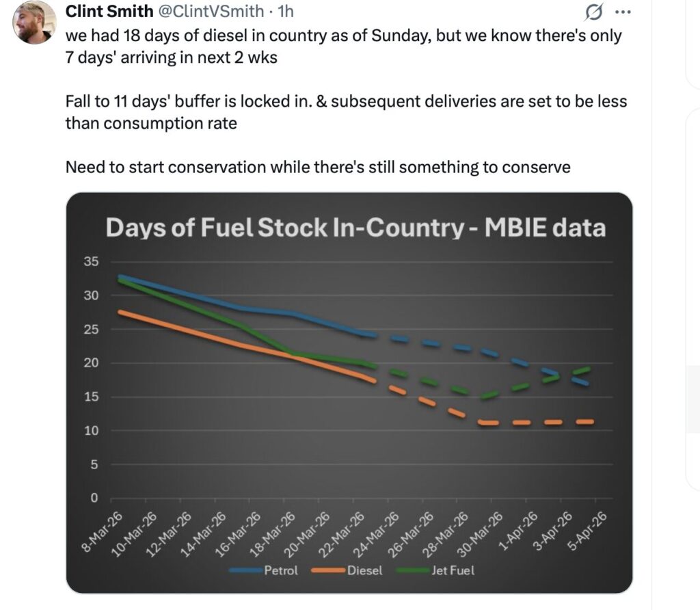The image size is (700, 610).
Task: Click the 'Fall to 11 days' buffer' sentence
Action: pos(346,102)
